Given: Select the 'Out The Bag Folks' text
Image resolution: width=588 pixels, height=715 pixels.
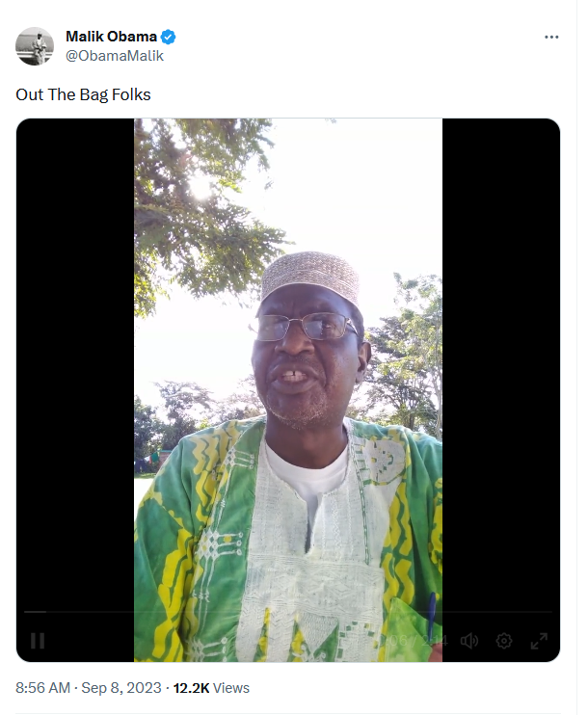Looking at the screenshot, I should 83,94.
